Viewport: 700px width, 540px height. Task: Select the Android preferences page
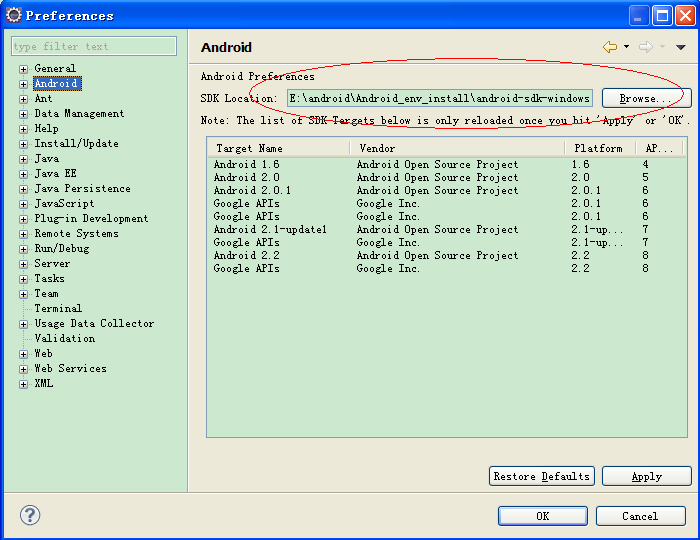pos(57,83)
